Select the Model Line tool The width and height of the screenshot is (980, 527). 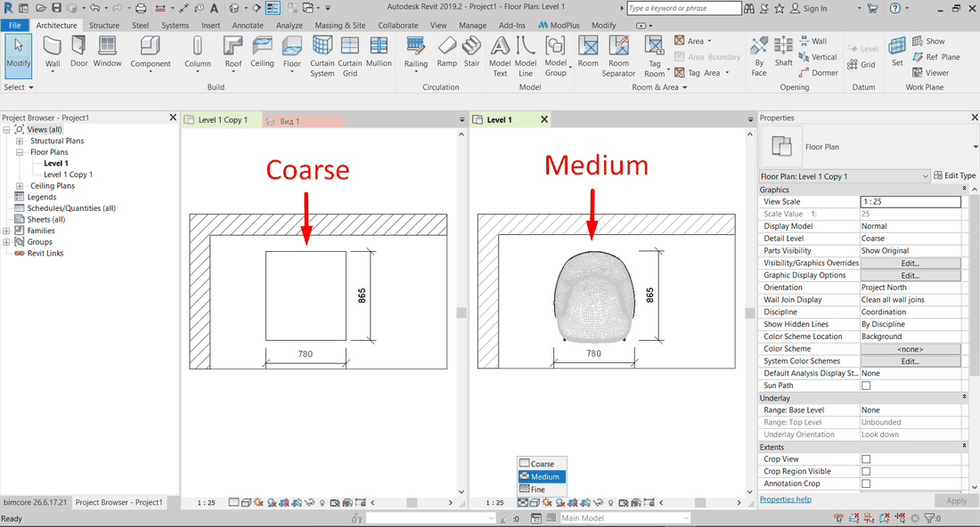(x=526, y=56)
